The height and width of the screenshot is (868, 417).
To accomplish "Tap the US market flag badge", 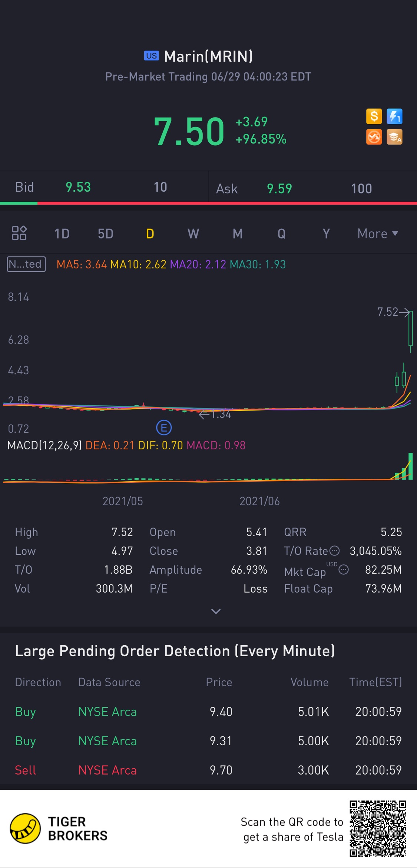I will coord(151,56).
